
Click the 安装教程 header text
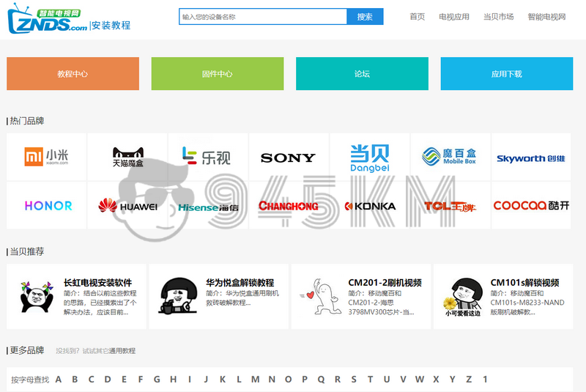click(x=111, y=26)
